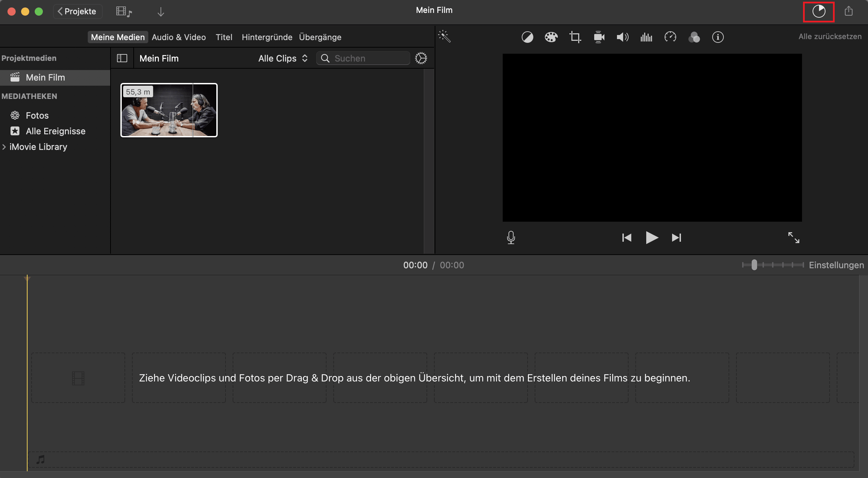868x478 pixels.
Task: Select the podcast clip thumbnail
Action: (169, 110)
